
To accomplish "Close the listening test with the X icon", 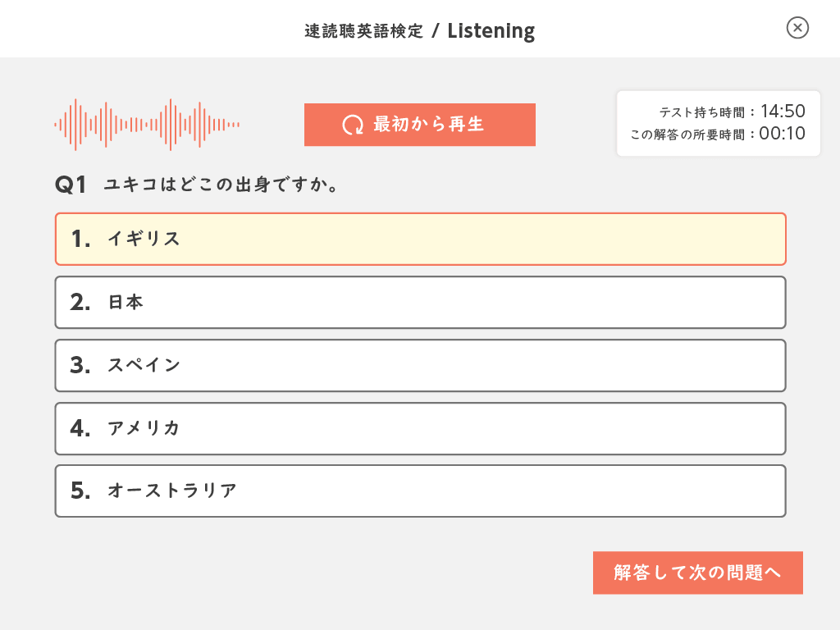I will 797,28.
